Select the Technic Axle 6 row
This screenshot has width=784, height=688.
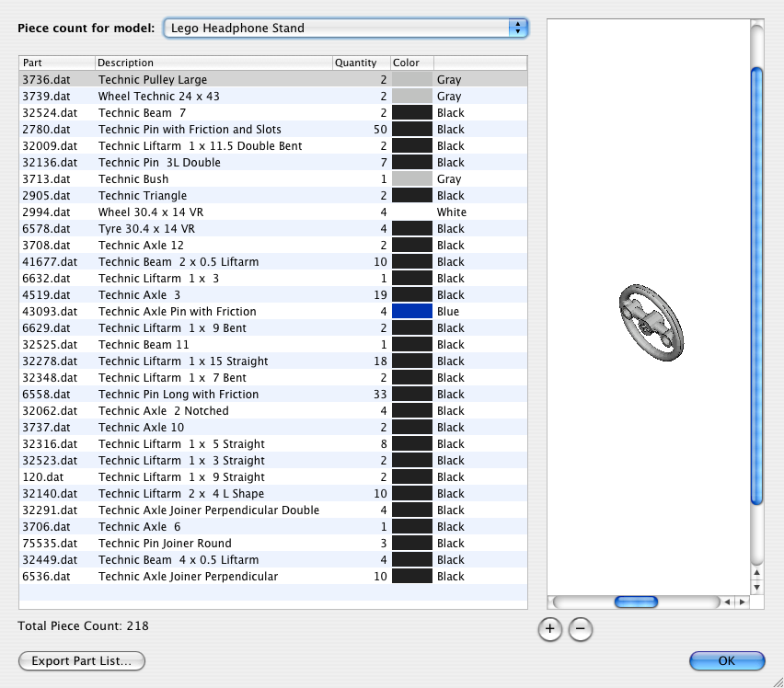click(273, 526)
